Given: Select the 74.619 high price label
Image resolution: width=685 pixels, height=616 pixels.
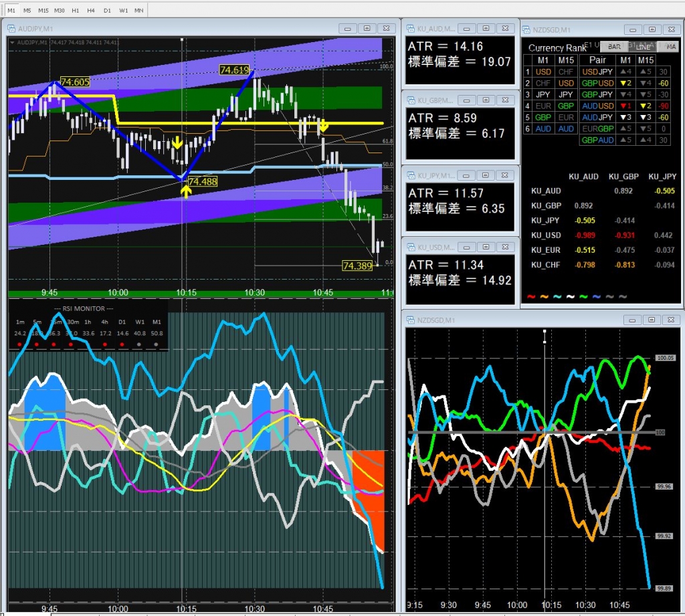Looking at the screenshot, I should pyautogui.click(x=234, y=70).
